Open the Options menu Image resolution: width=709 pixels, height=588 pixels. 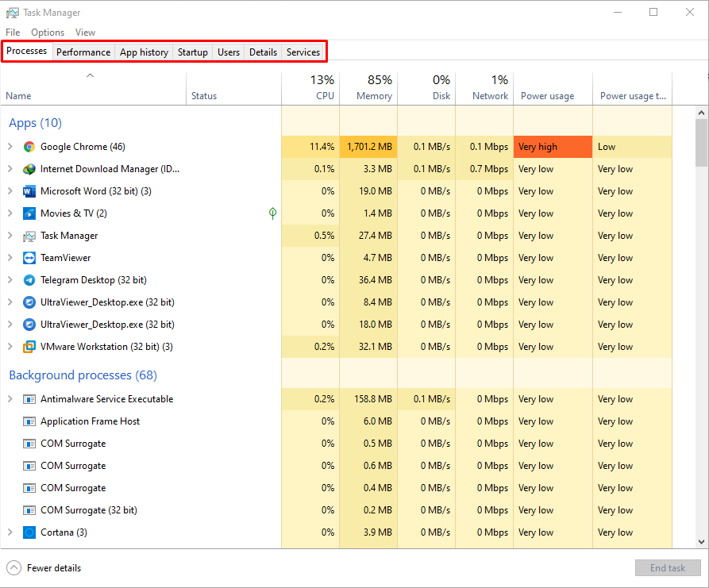(x=48, y=33)
